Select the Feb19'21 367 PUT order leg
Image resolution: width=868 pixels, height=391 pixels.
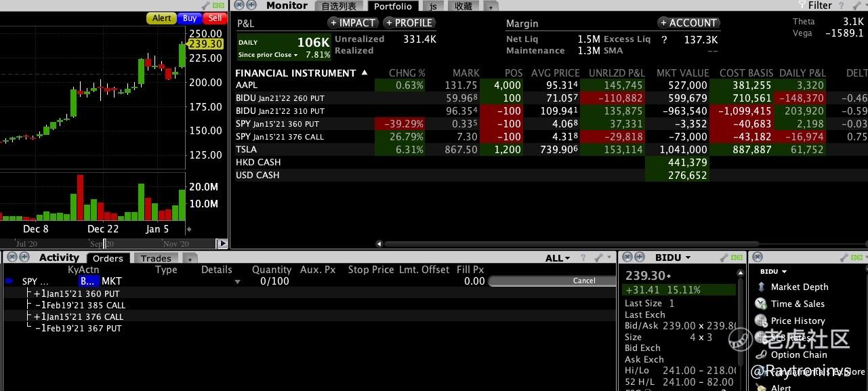pos(78,328)
